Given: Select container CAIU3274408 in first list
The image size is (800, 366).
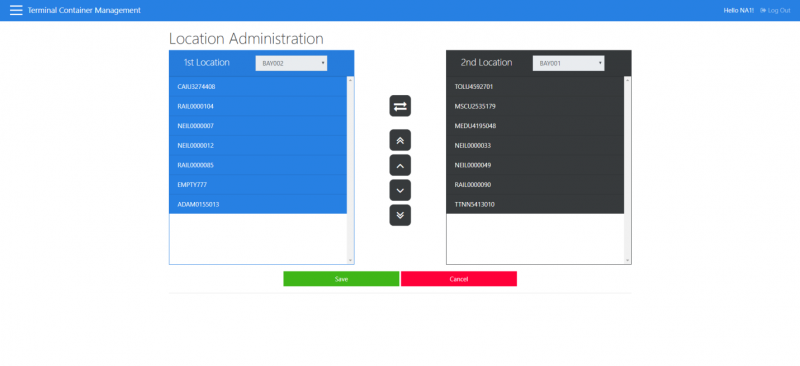Looking at the screenshot, I should coord(258,87).
